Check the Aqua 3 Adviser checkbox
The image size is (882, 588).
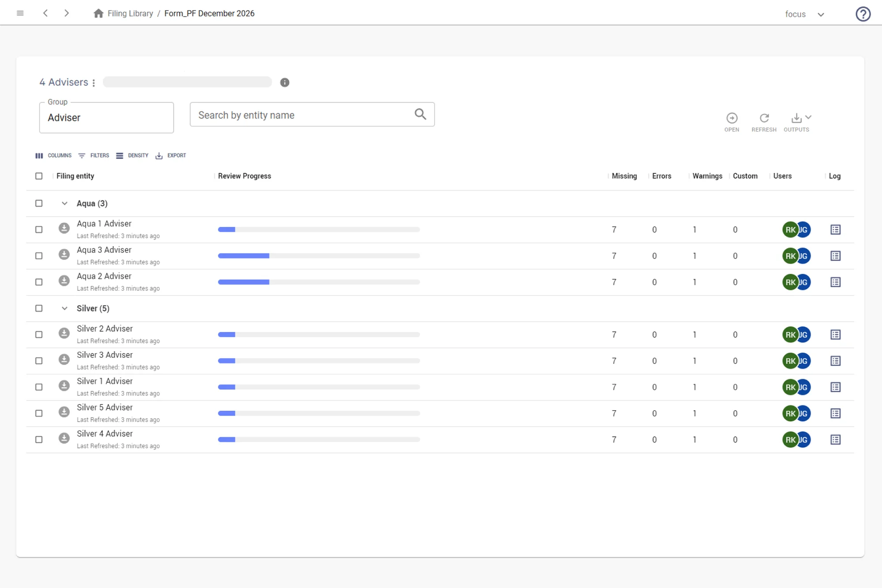[39, 256]
